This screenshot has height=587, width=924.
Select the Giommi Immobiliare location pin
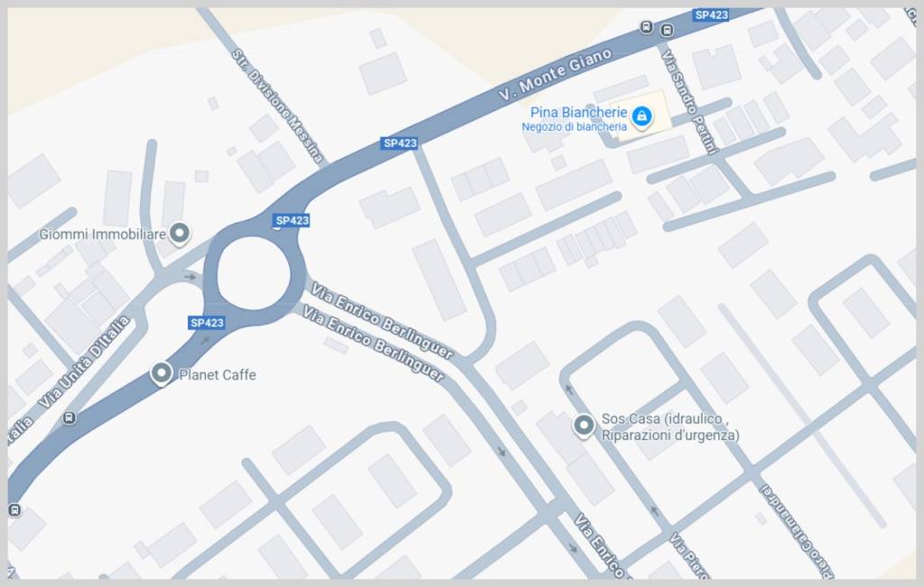click(x=180, y=234)
